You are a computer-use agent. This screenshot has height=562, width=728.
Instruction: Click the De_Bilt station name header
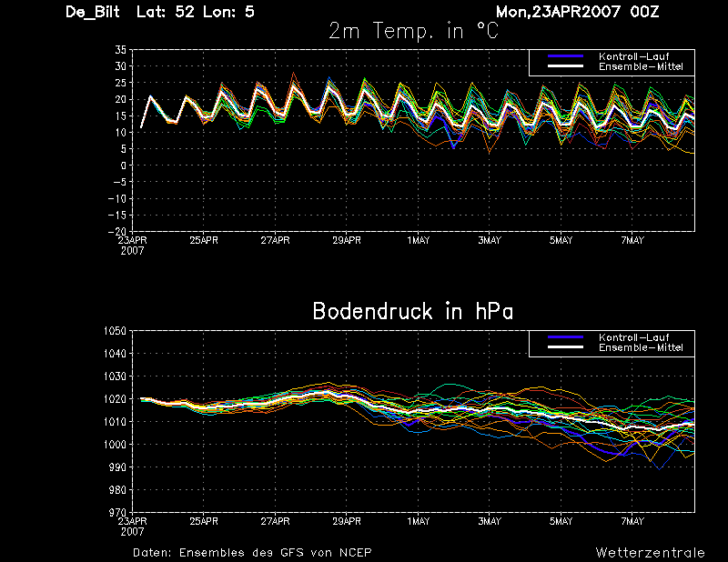(x=93, y=12)
